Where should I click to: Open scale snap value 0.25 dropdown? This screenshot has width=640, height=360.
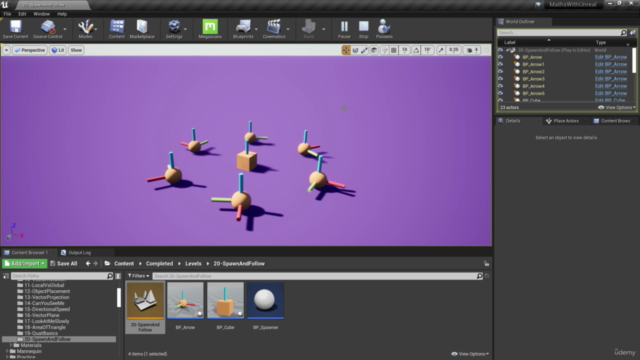pyautogui.click(x=453, y=50)
